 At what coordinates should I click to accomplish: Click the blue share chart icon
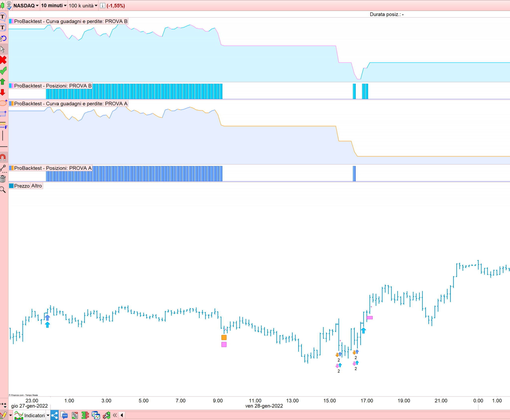pyautogui.click(x=55, y=415)
